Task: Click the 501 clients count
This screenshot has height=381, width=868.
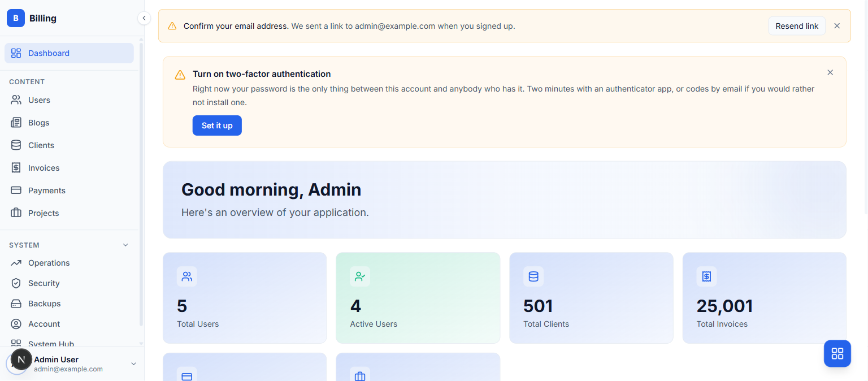Action: [x=538, y=306]
